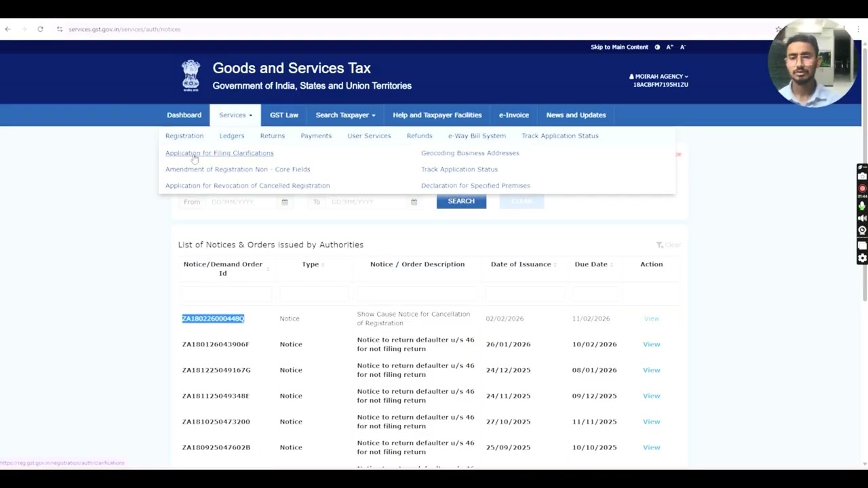
Task: Open the From date calendar picker
Action: [285, 202]
